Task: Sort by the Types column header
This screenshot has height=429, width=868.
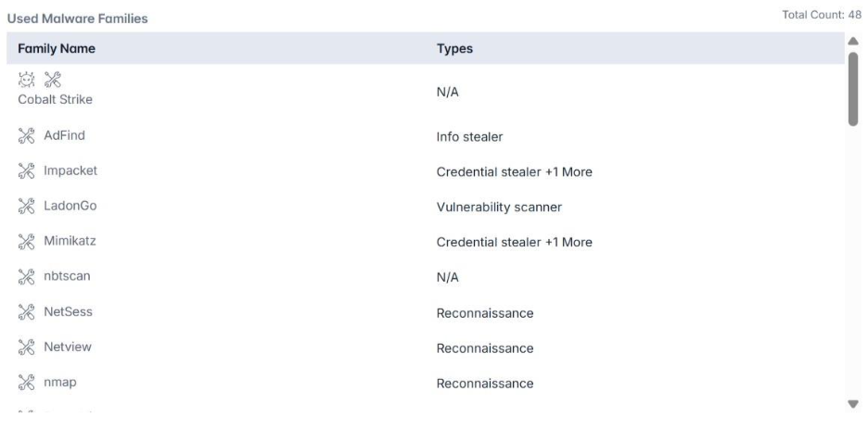Action: (454, 48)
